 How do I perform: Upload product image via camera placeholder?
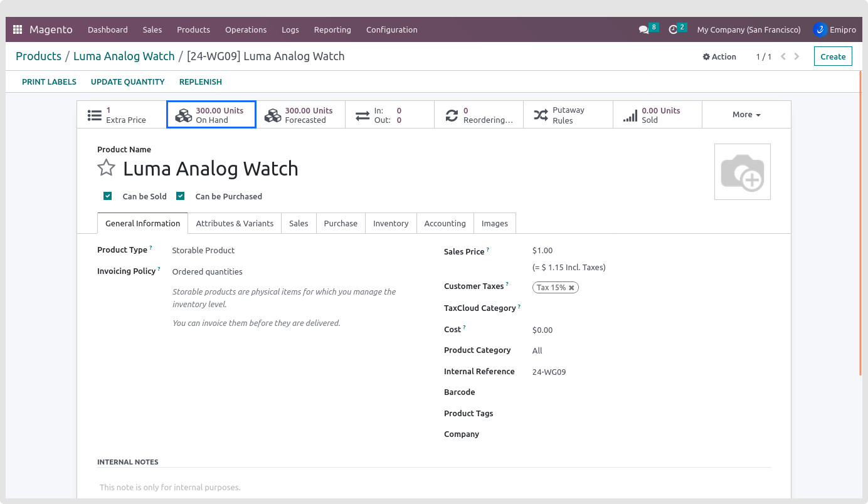click(742, 172)
